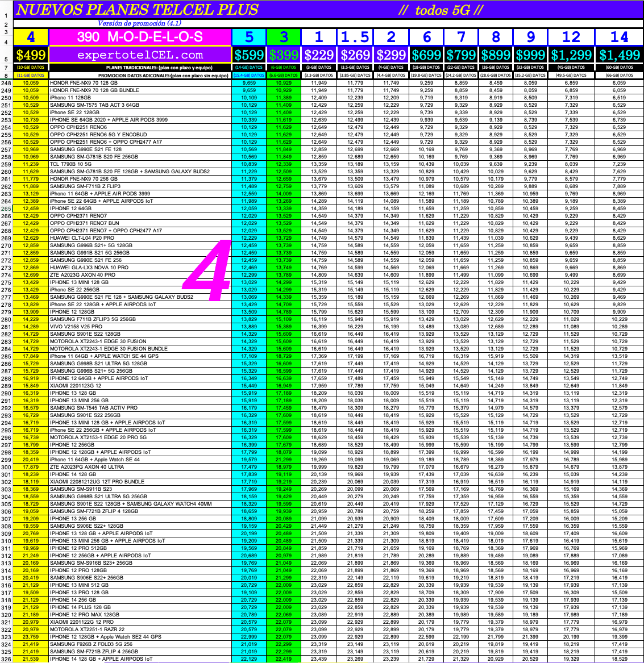Click the 'ZTE A2023PG AXON 40 ULTRA' cell

(x=140, y=467)
